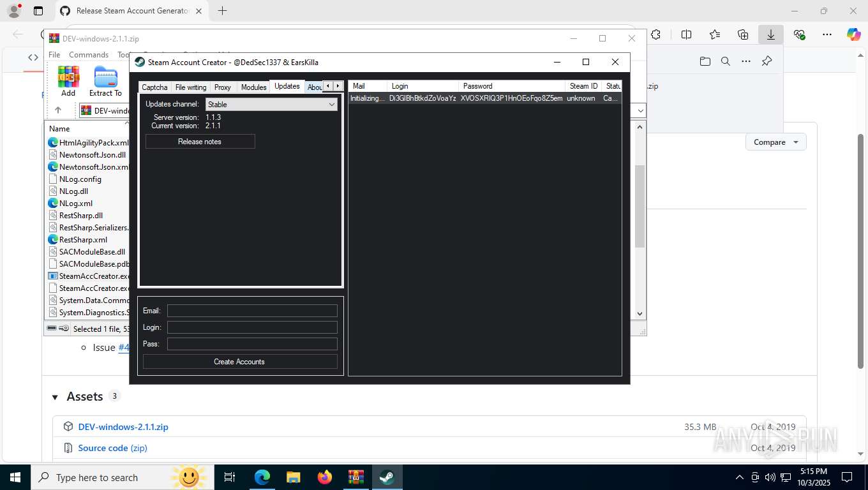Viewport: 868px width, 490px height.
Task: Click downloads panel search magnifier icon
Action: point(726,61)
